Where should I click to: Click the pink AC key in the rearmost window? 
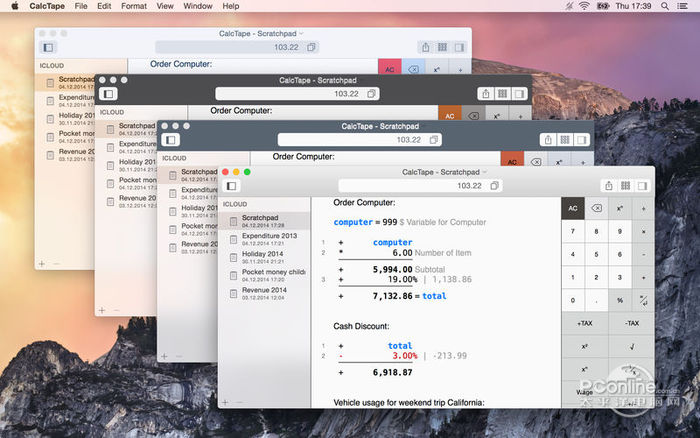click(x=390, y=69)
